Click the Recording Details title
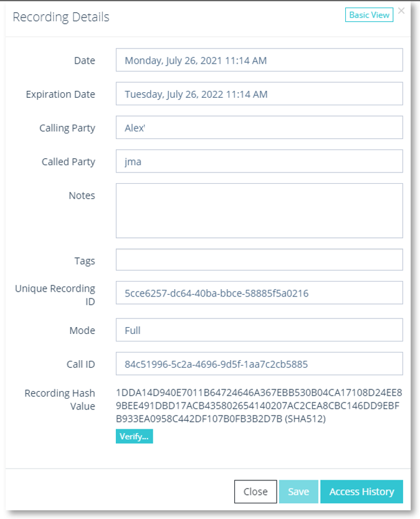 61,17
